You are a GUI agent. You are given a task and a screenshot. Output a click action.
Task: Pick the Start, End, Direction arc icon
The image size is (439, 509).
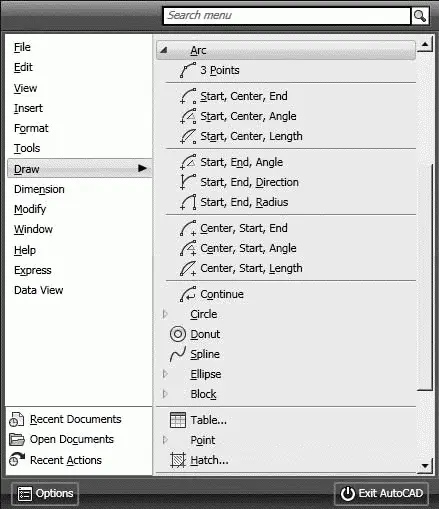point(188,182)
